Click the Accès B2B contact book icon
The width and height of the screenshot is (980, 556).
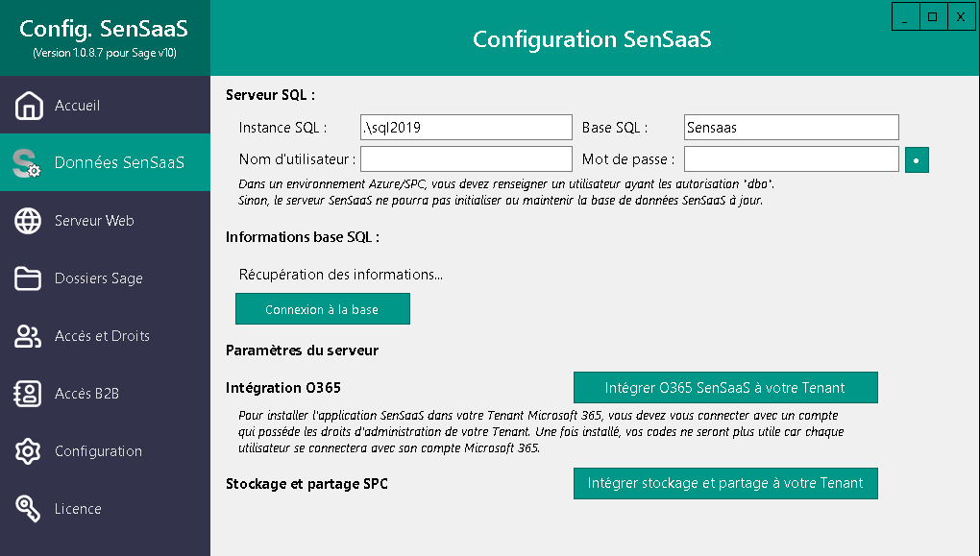coord(28,393)
